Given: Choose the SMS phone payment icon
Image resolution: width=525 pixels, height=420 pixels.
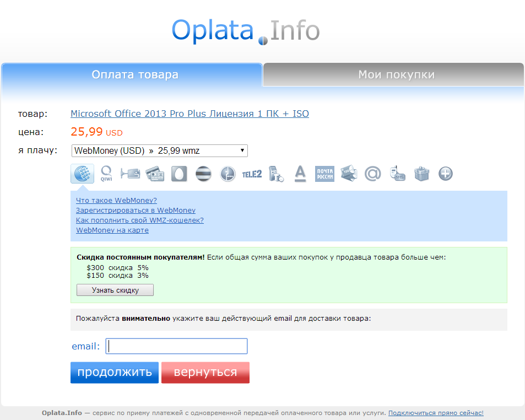Looking at the screenshot, I should (397, 173).
